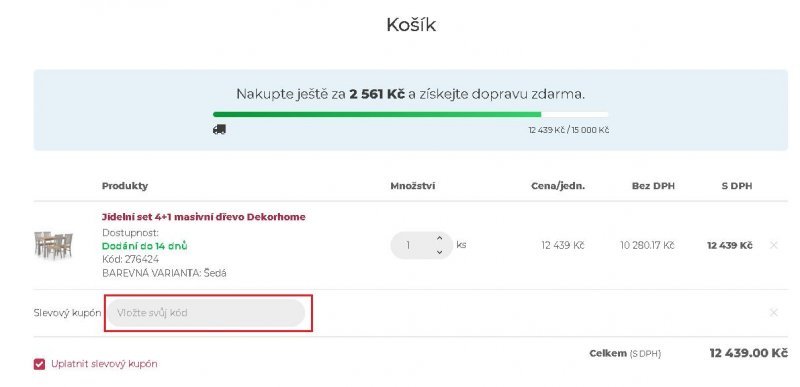The width and height of the screenshot is (800, 387).
Task: Click the Bez DPH column header
Action: pos(653,186)
